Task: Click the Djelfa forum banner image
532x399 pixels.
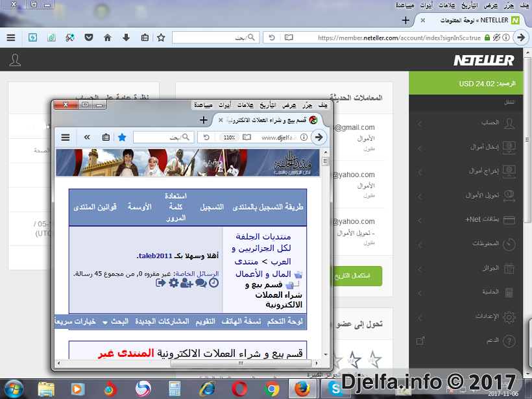Action: pos(187,162)
